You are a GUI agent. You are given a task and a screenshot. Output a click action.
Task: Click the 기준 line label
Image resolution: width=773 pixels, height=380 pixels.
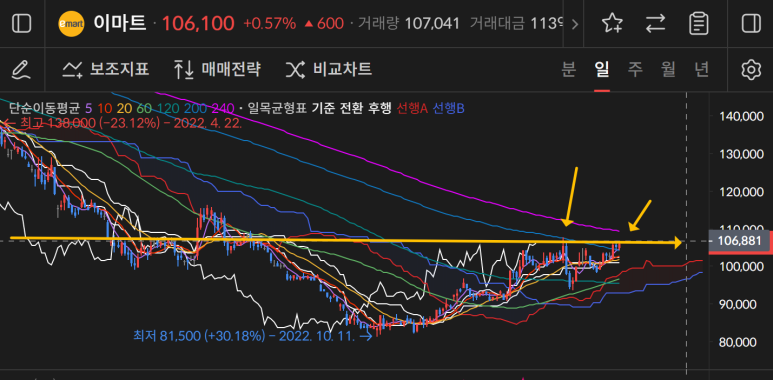click(x=323, y=107)
